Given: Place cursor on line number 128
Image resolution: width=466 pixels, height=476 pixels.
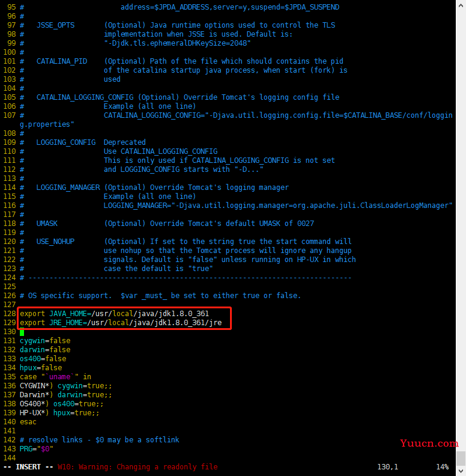Looking at the screenshot, I should click(10, 314).
